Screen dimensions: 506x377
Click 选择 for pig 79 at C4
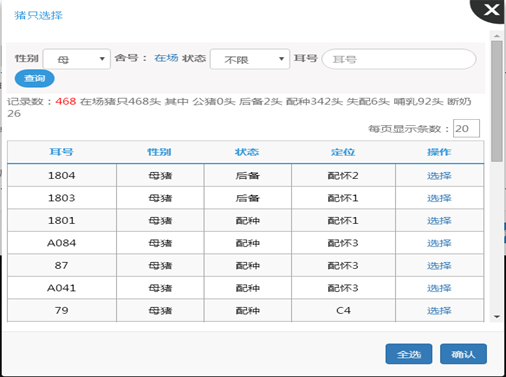coord(439,311)
